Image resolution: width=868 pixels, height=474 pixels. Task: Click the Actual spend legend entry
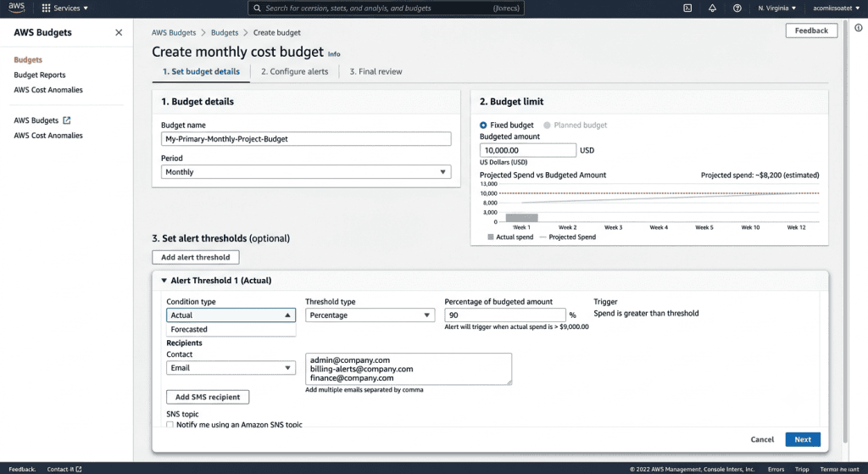(x=510, y=237)
